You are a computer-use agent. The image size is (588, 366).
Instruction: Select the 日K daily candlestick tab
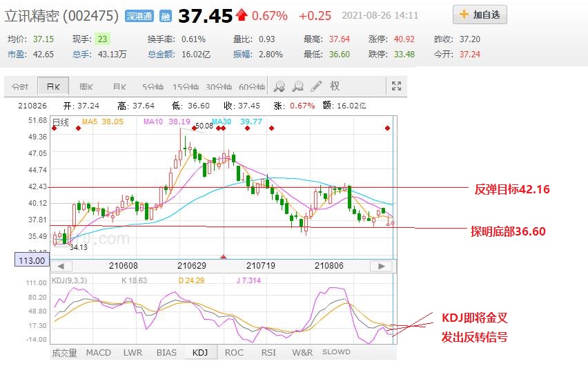53,87
